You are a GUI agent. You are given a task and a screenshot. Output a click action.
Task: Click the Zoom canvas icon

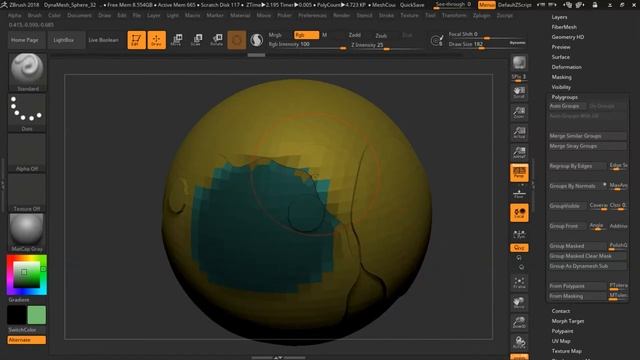[519, 112]
